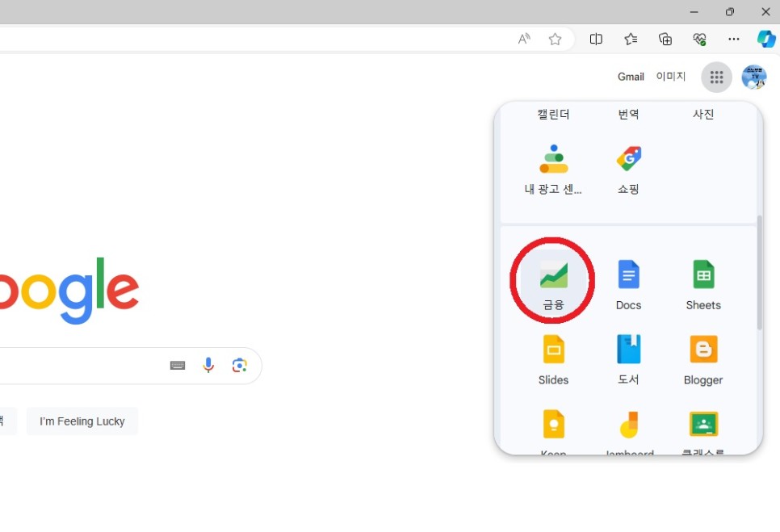Toggle Edge split screen view

click(596, 39)
